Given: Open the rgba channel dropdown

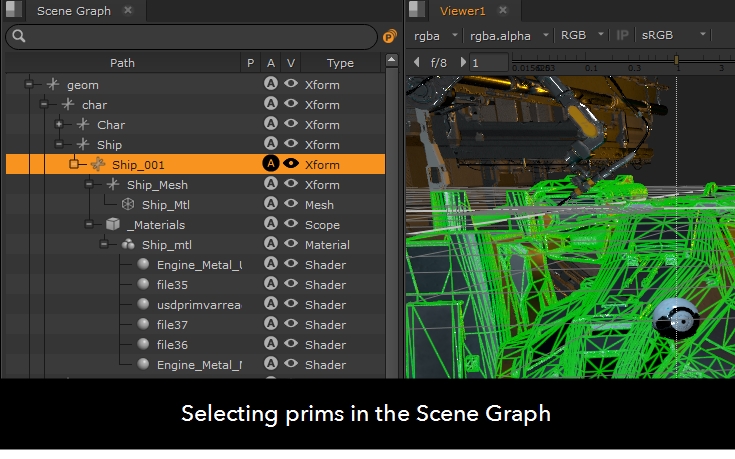Looking at the screenshot, I should (x=437, y=35).
